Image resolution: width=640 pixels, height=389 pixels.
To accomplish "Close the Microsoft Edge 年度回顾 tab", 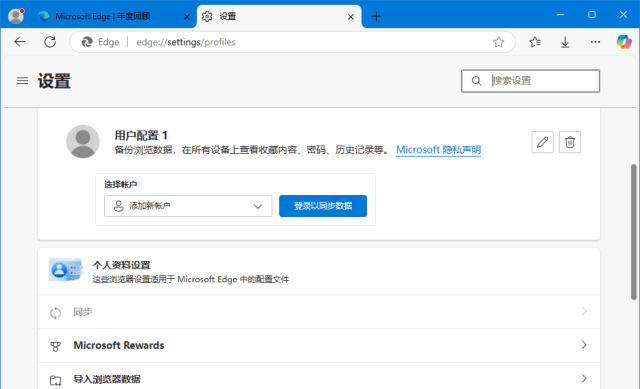I will 187,17.
